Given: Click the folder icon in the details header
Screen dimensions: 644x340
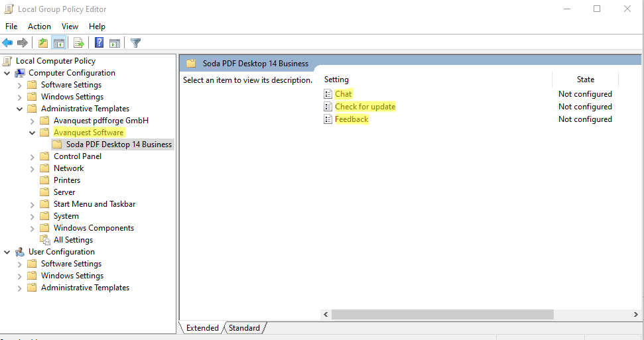Looking at the screenshot, I should (191, 64).
